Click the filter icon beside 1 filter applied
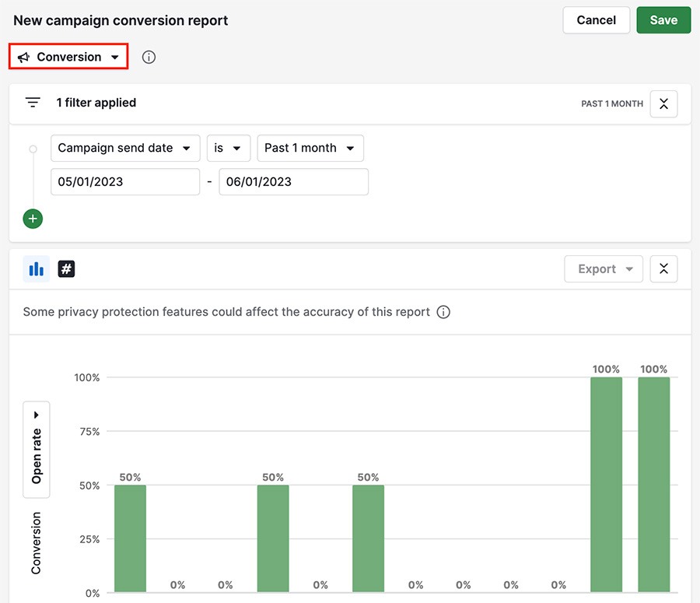 pyautogui.click(x=32, y=102)
